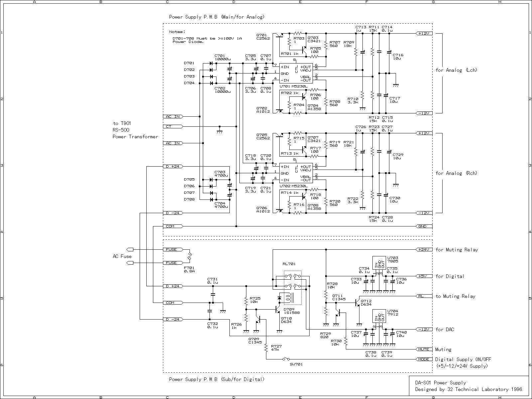The height and width of the screenshot is (399, 532).
Task: Click the 'C703 4700u' capacitor label
Action: click(221, 174)
